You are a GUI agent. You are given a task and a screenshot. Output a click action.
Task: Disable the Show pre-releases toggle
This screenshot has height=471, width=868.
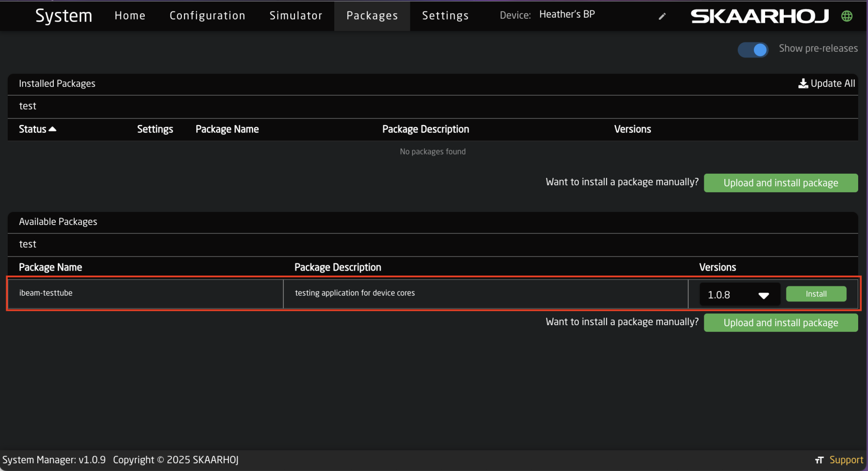pyautogui.click(x=753, y=50)
